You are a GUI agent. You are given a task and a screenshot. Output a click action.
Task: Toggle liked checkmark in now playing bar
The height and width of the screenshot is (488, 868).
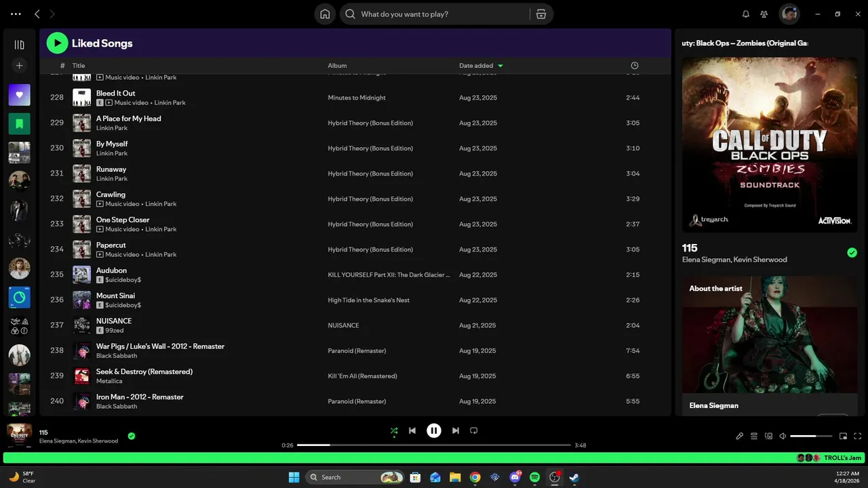pyautogui.click(x=132, y=436)
